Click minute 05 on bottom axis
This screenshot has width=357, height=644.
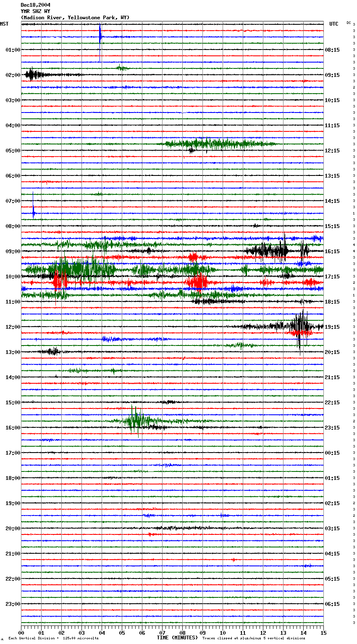click(x=122, y=633)
